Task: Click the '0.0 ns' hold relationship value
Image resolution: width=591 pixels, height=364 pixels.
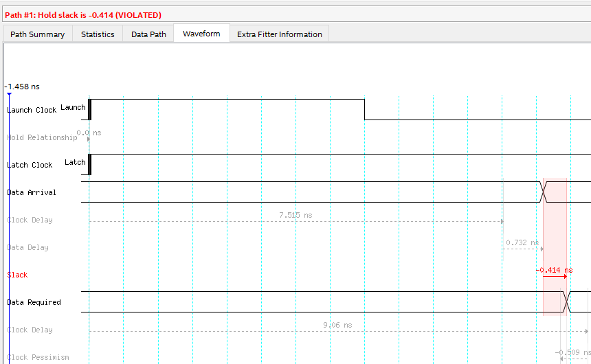Action: (89, 133)
